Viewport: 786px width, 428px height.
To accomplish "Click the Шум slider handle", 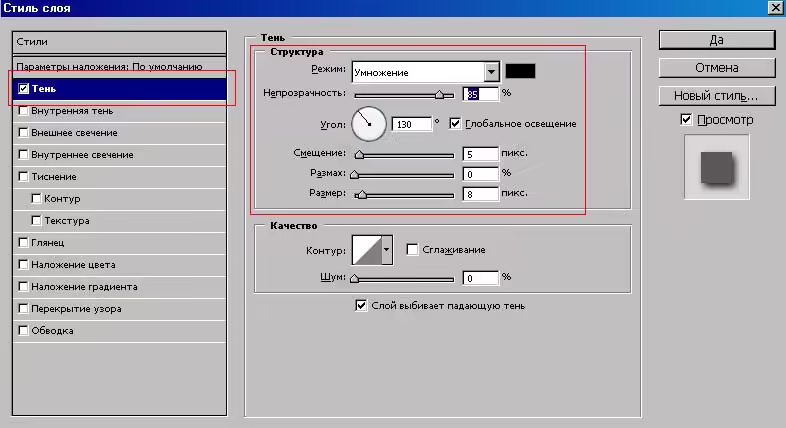I will pyautogui.click(x=354, y=278).
